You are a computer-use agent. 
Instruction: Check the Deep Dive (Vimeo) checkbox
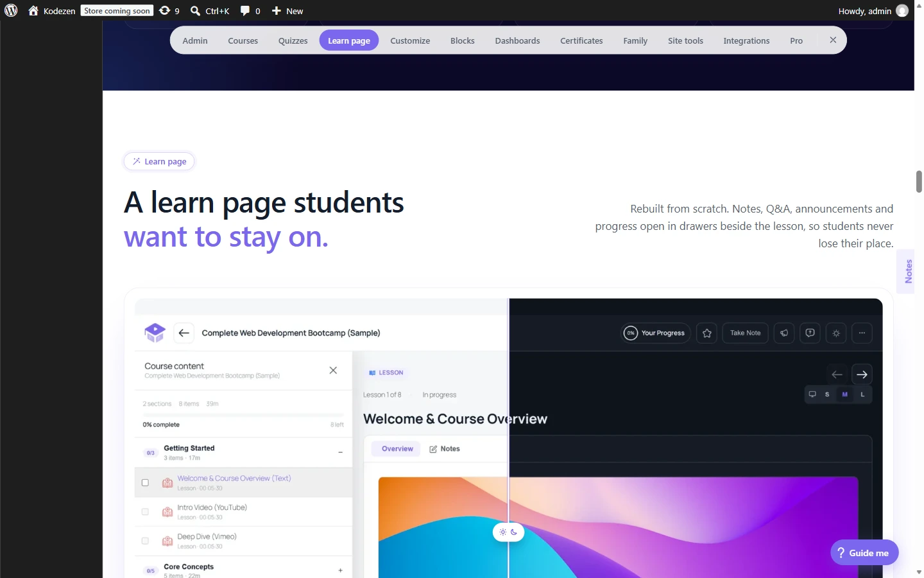(145, 541)
